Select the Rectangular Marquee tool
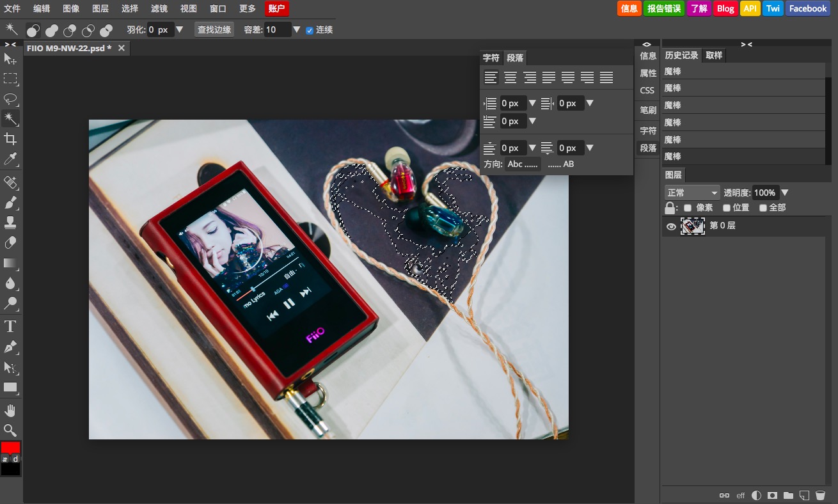Viewport: 838px width, 504px height. point(10,79)
